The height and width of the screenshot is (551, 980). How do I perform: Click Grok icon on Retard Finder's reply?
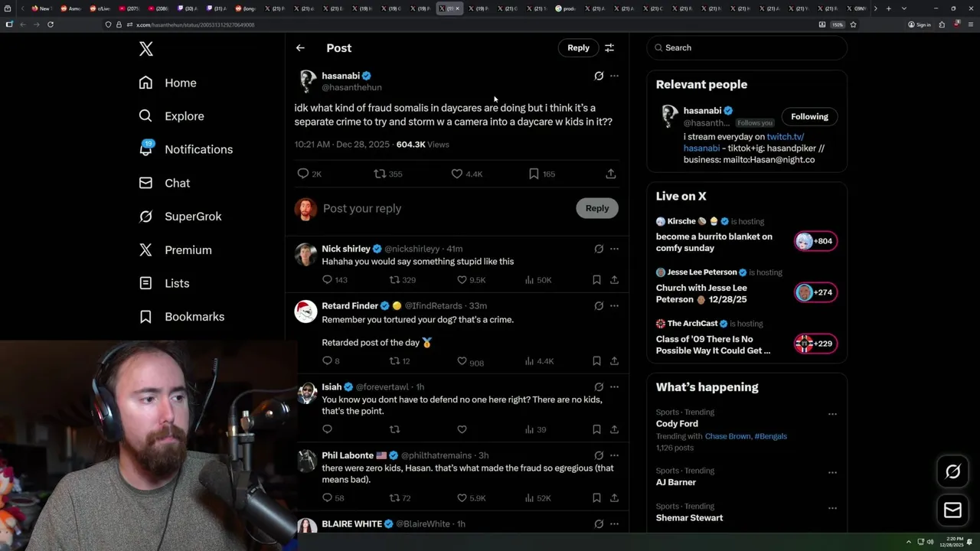click(x=599, y=305)
